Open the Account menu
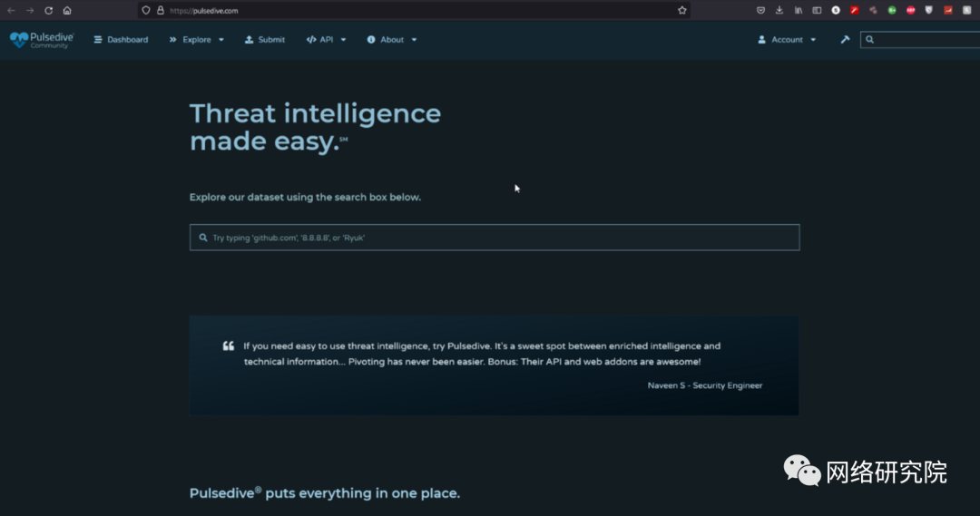Image resolution: width=980 pixels, height=516 pixels. (x=787, y=39)
